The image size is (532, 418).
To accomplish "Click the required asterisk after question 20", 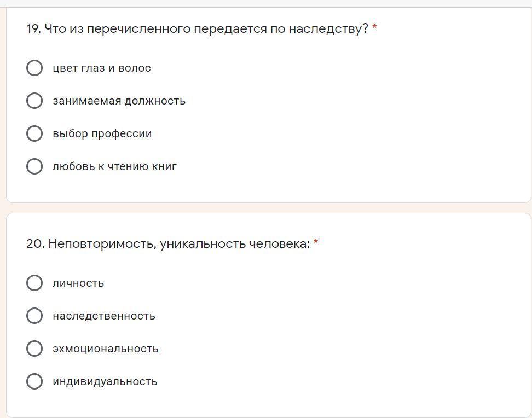I will pyautogui.click(x=316, y=243).
